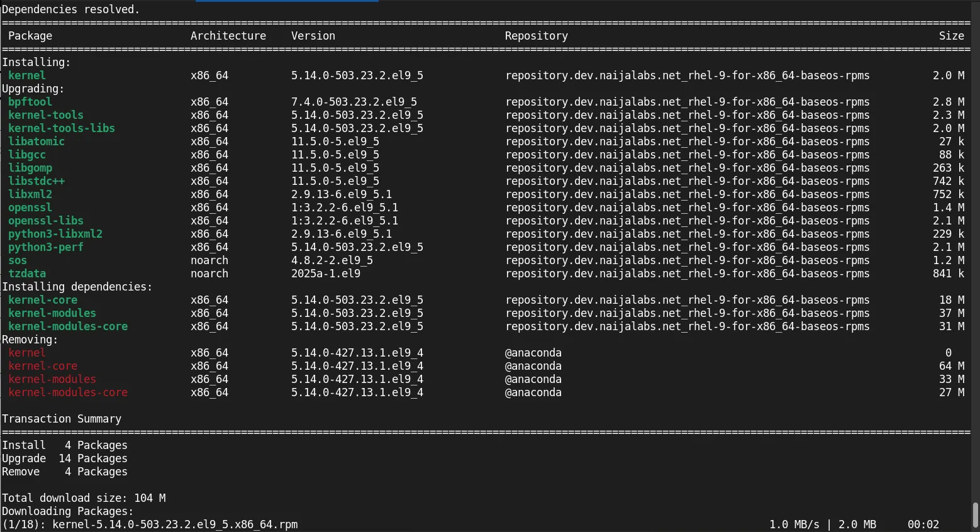Click the terminal scrollbar thumb
Image resolution: width=980 pixels, height=532 pixels.
coord(976,515)
